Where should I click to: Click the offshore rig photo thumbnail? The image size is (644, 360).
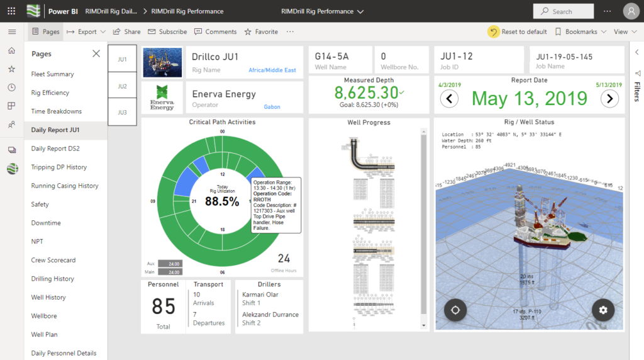click(x=162, y=62)
